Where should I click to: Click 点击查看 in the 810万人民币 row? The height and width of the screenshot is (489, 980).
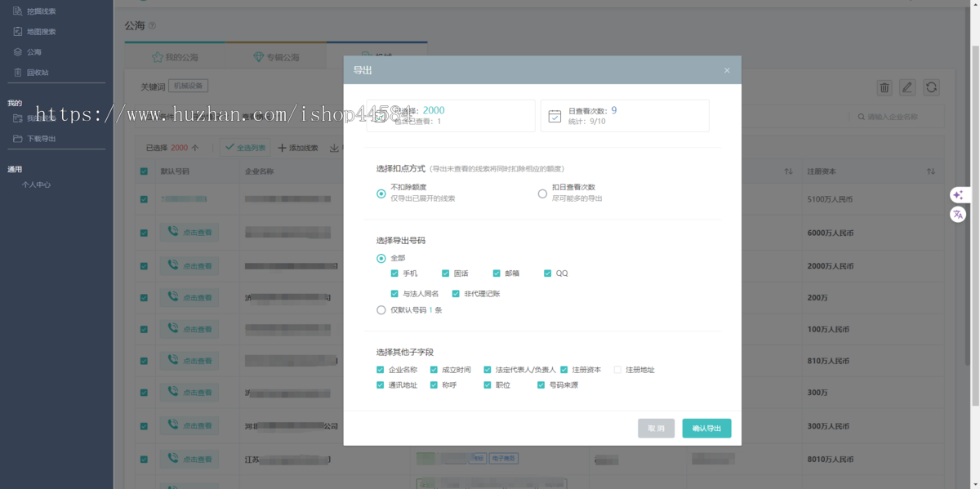(x=189, y=360)
